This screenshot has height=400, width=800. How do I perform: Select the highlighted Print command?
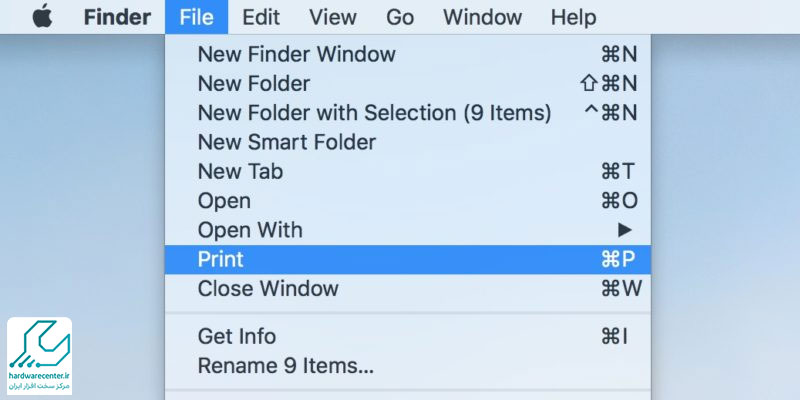click(408, 260)
